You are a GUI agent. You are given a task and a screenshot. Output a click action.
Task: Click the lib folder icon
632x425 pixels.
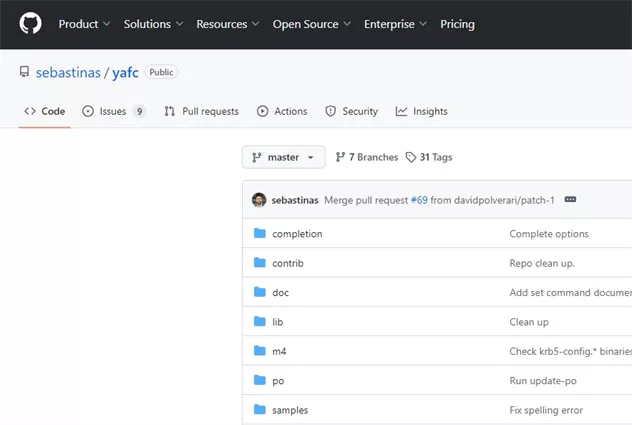coord(260,321)
